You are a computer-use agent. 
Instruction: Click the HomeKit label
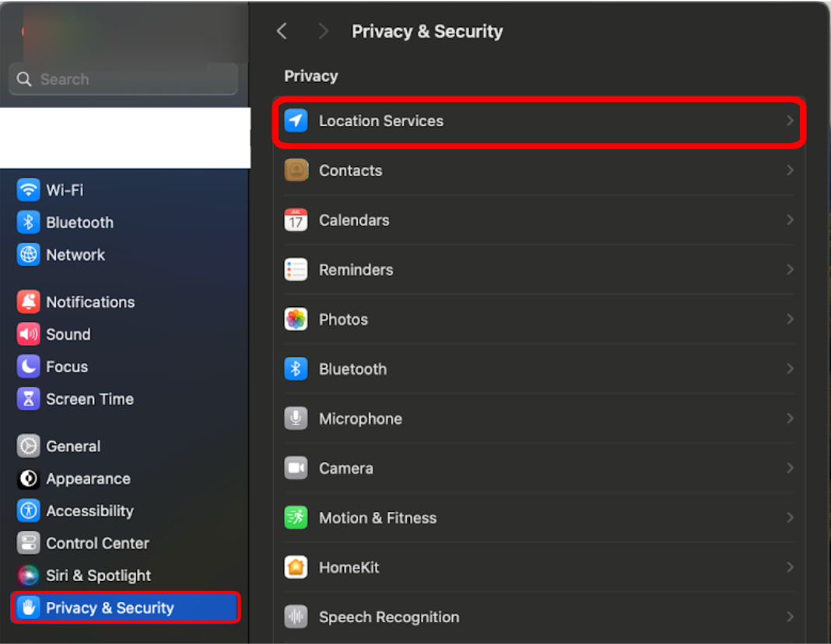[349, 567]
